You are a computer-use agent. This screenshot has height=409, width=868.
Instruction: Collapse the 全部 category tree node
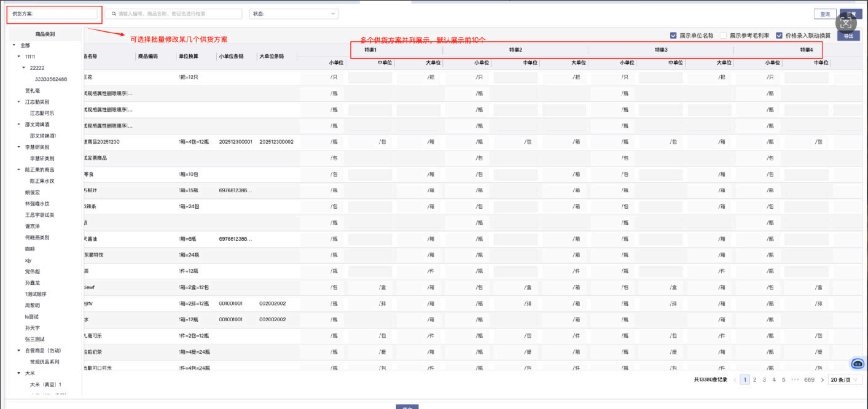pyautogui.click(x=14, y=45)
